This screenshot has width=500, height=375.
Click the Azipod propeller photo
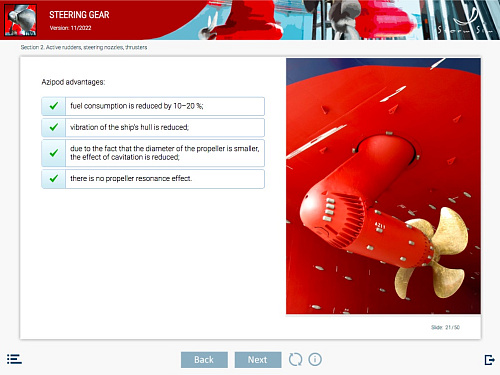383,186
